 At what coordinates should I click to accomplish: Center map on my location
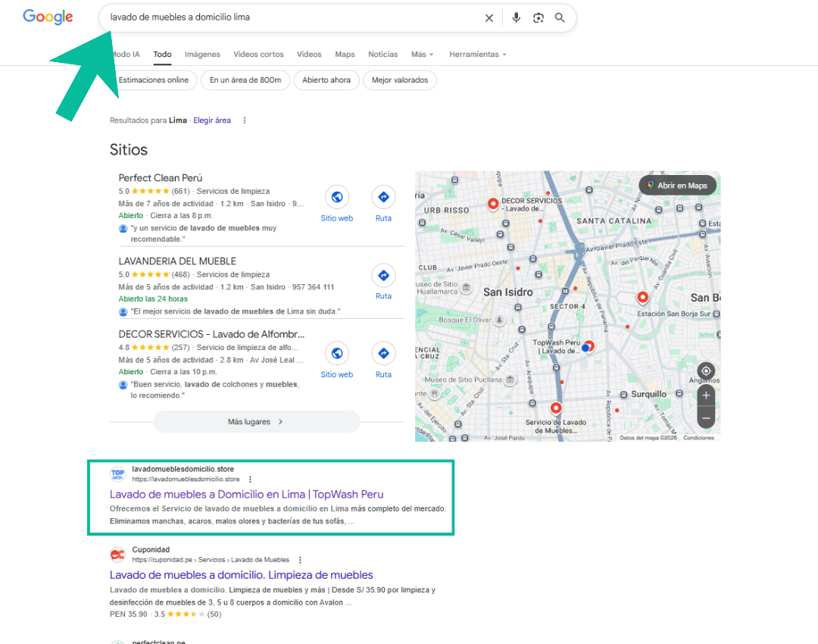coord(706,371)
